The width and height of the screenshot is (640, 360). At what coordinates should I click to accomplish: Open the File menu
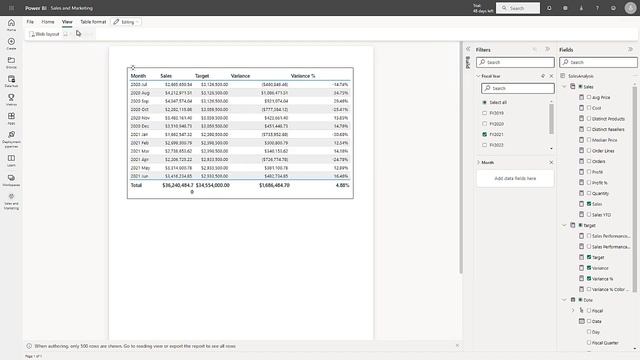click(30, 22)
